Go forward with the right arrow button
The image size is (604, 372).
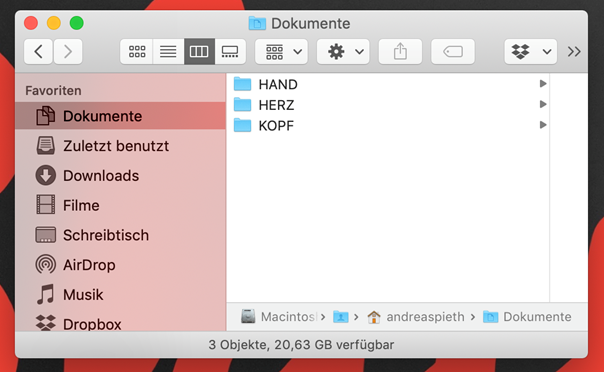point(68,51)
